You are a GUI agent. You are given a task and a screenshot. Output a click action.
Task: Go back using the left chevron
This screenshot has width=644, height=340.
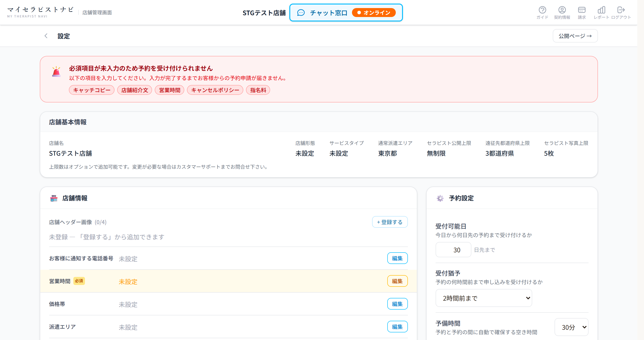[46, 36]
